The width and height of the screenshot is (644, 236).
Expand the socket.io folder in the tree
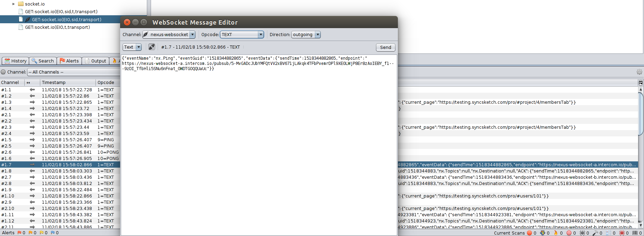[14, 4]
